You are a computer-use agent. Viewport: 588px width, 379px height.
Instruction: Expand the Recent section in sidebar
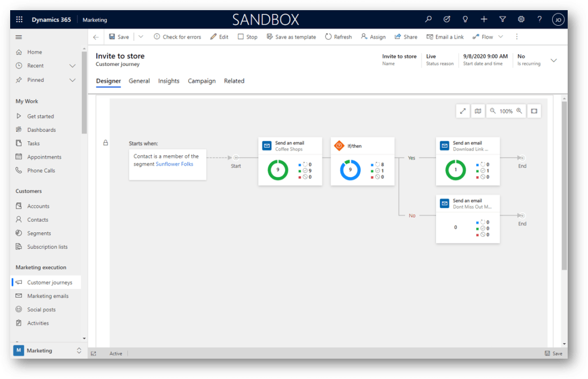(x=73, y=66)
